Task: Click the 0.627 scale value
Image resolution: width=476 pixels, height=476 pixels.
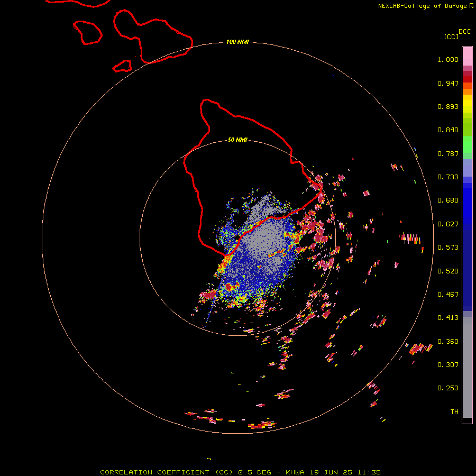Action: coord(448,224)
